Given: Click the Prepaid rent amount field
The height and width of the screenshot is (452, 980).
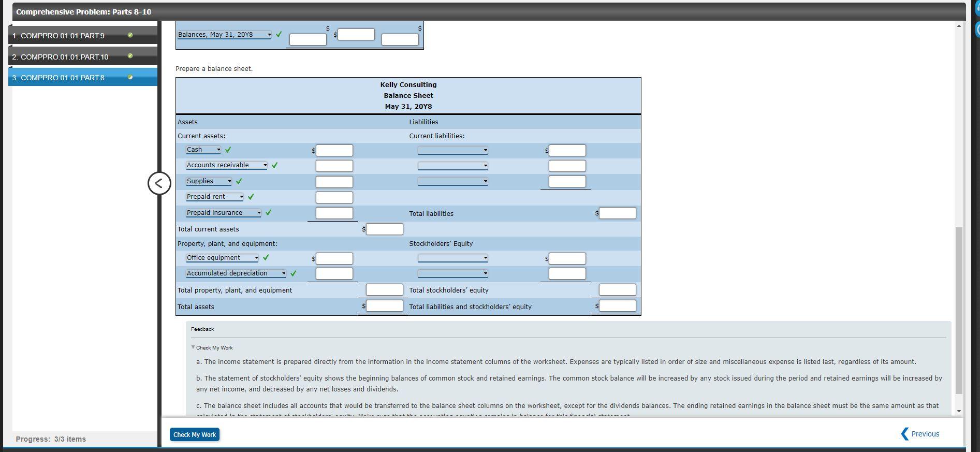Looking at the screenshot, I should coord(334,197).
